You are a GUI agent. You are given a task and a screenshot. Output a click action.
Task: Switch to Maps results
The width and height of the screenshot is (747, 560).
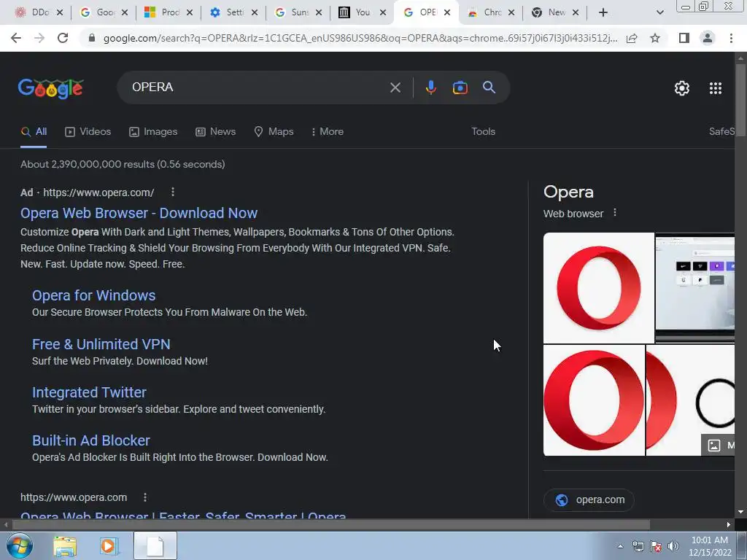pyautogui.click(x=274, y=131)
